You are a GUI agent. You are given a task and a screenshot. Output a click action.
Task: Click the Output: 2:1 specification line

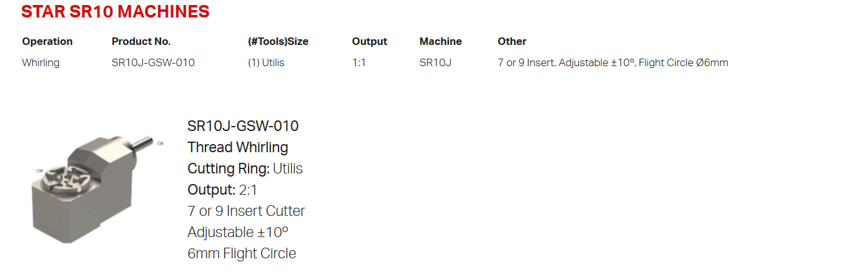click(x=222, y=190)
